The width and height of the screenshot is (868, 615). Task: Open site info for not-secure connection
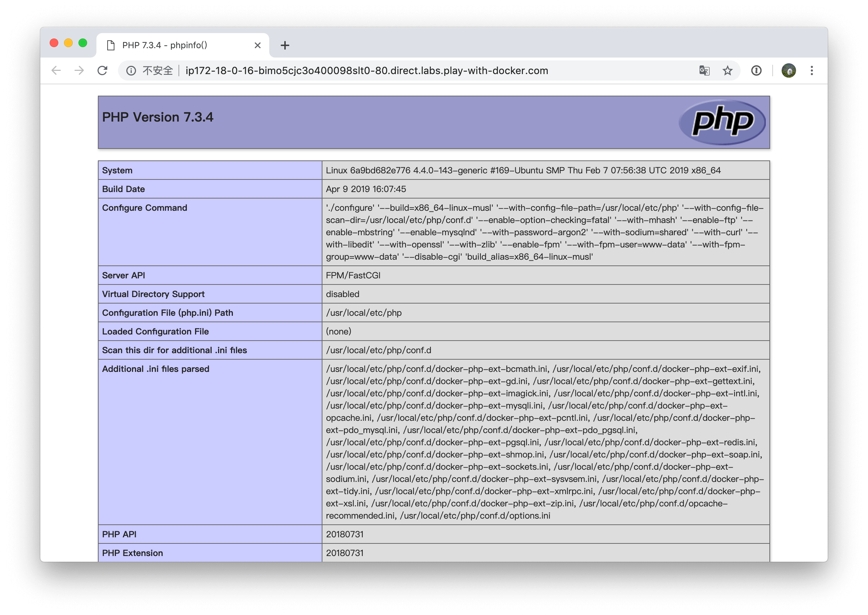point(131,70)
